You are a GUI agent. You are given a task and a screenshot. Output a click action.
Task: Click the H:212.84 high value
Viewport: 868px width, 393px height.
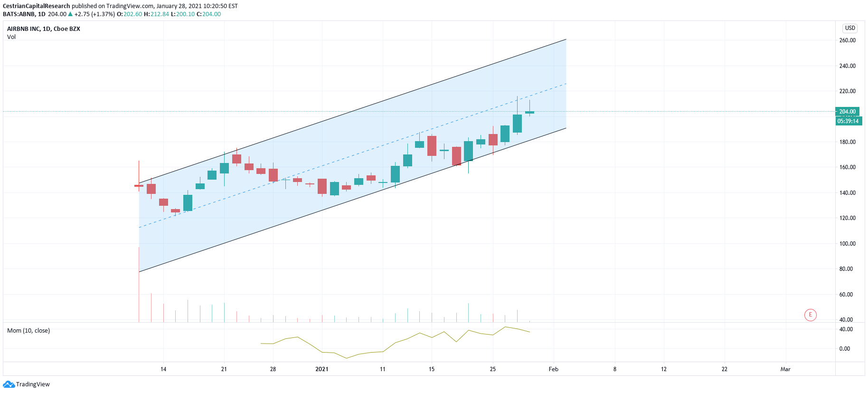click(x=157, y=14)
